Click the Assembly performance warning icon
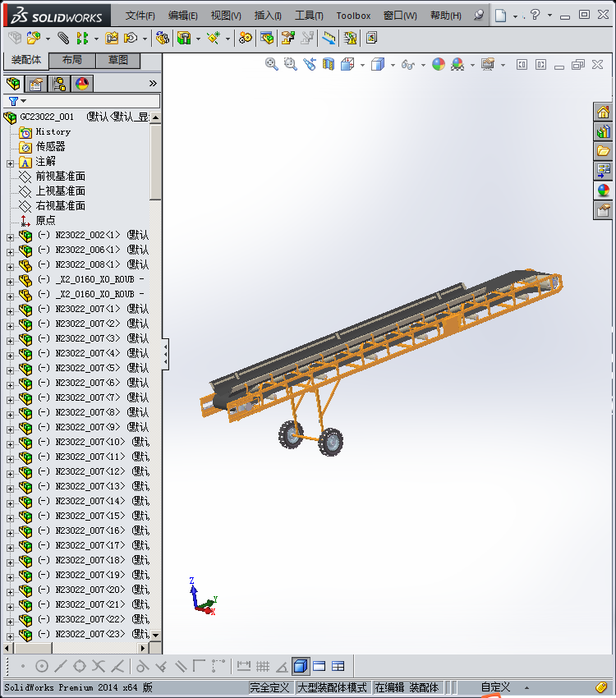This screenshot has width=616, height=698. (x=350, y=39)
